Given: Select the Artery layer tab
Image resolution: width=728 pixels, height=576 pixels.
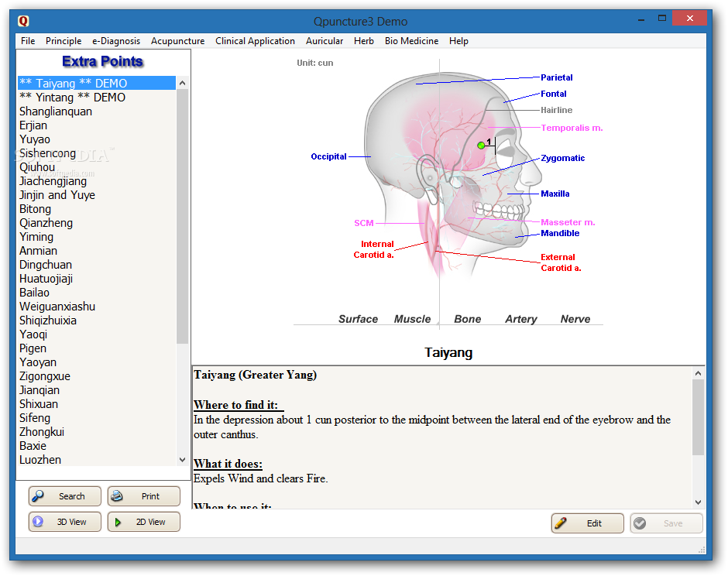Looking at the screenshot, I should pos(521,319).
